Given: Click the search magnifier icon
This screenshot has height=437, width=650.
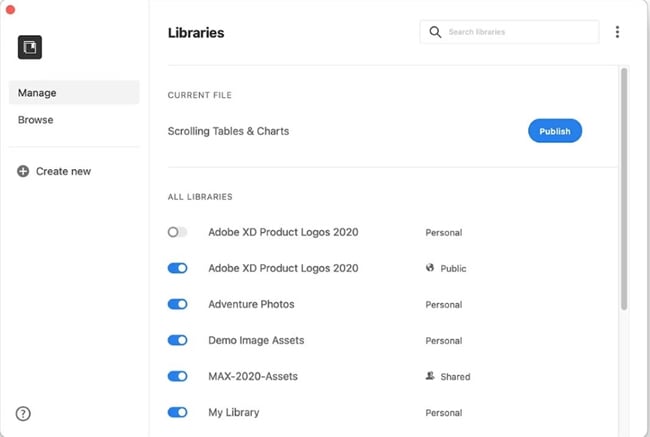Looking at the screenshot, I should (x=435, y=32).
